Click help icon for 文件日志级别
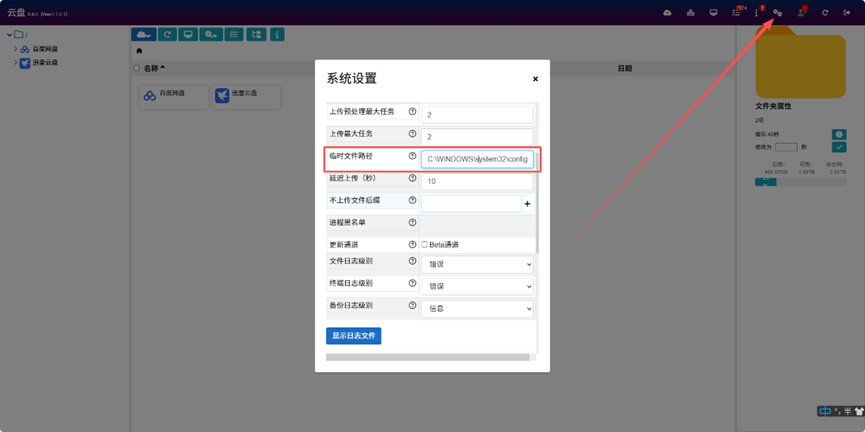865x432 pixels. click(412, 261)
